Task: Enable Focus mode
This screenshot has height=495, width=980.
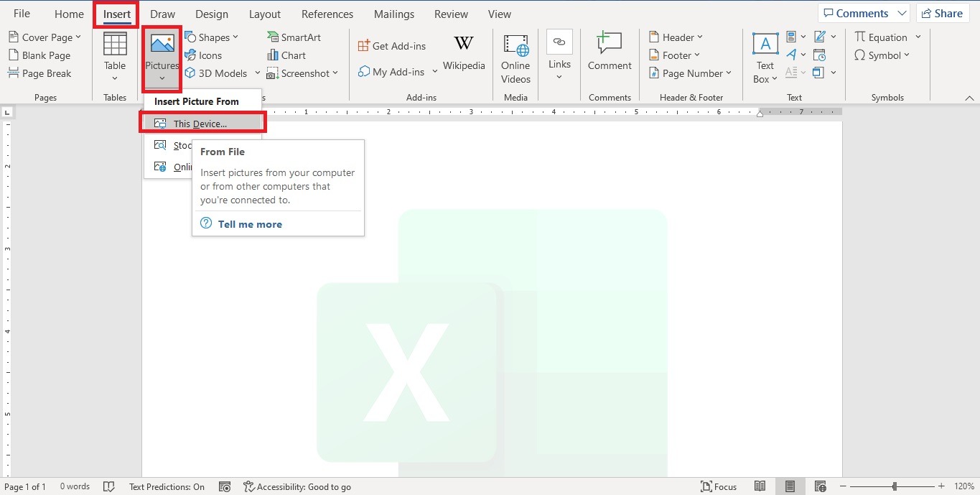Action: pyautogui.click(x=719, y=486)
